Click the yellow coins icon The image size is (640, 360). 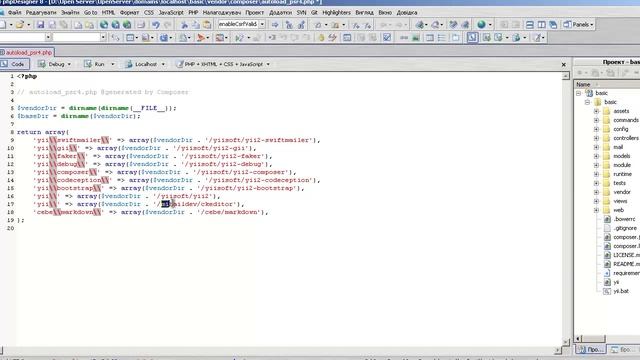321,38
